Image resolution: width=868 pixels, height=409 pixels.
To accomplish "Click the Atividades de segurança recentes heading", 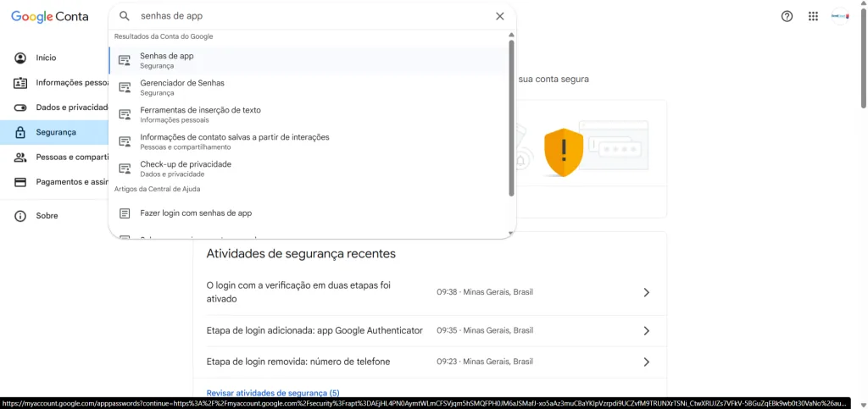I will (301, 254).
